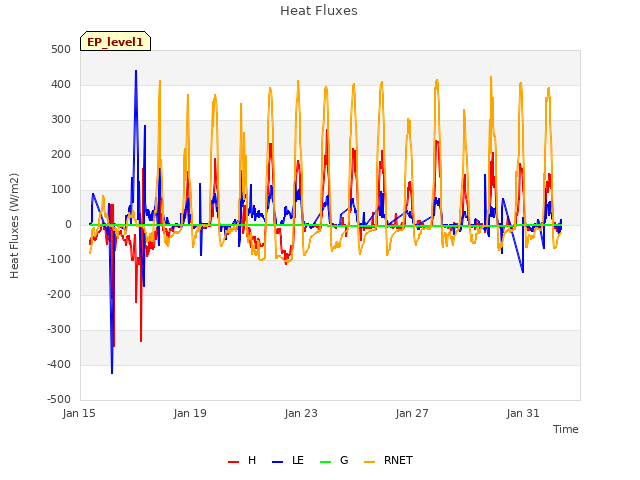Click the red H legend color marker
This screenshot has width=640, height=480.
pos(233,462)
